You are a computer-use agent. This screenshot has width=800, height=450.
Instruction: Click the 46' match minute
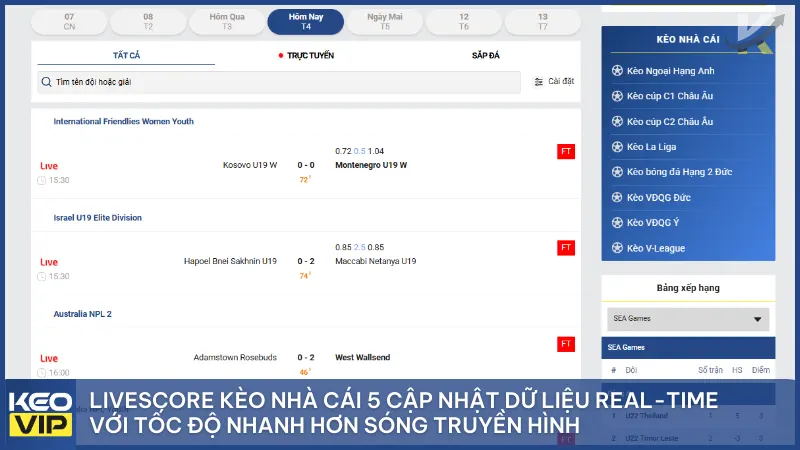pyautogui.click(x=305, y=372)
